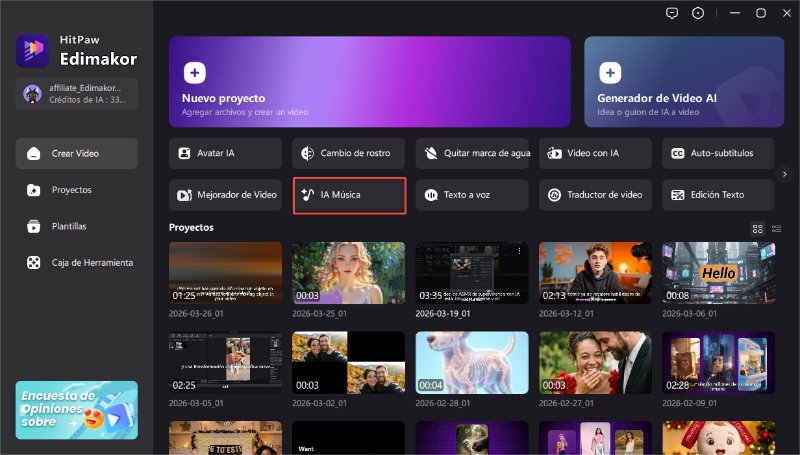Open the feedback message icon in title bar
The height and width of the screenshot is (455, 800).
point(672,13)
